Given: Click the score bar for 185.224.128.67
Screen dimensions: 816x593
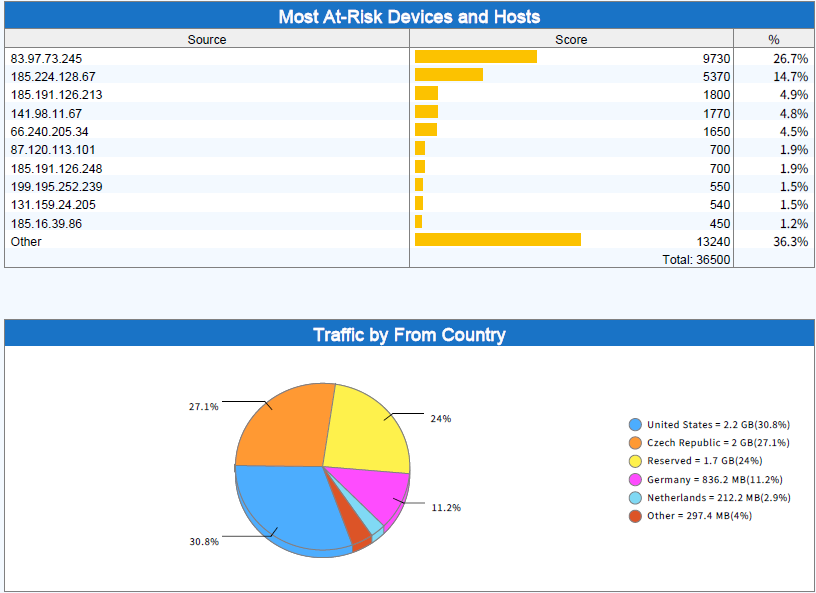Looking at the screenshot, I should coord(449,74).
